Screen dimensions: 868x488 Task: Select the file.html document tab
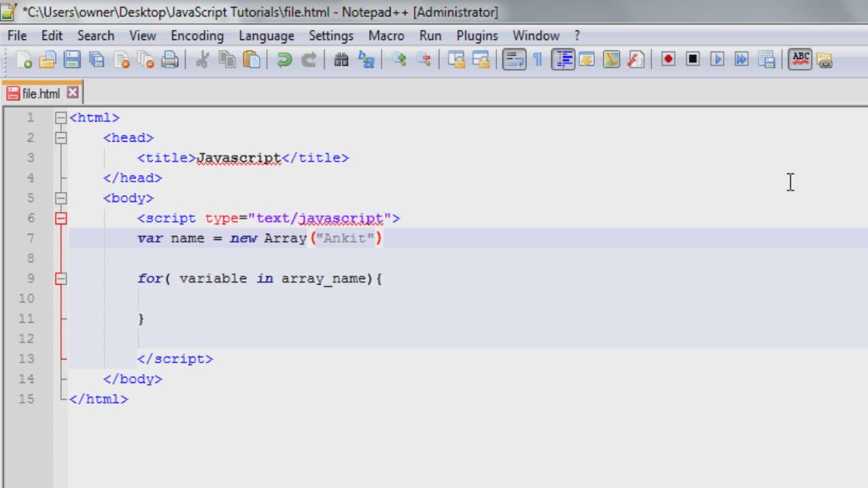click(41, 94)
